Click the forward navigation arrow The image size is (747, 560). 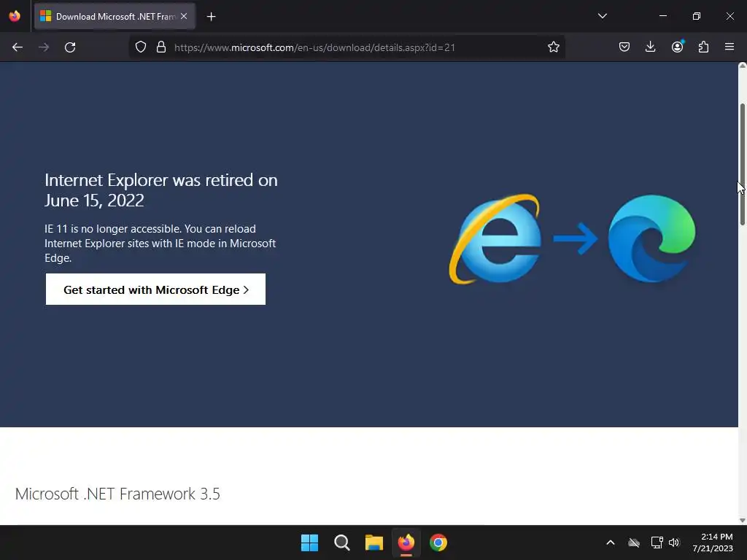coord(44,47)
